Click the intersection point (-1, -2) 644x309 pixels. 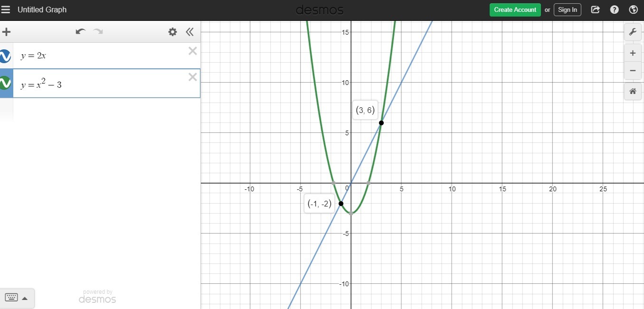click(341, 203)
